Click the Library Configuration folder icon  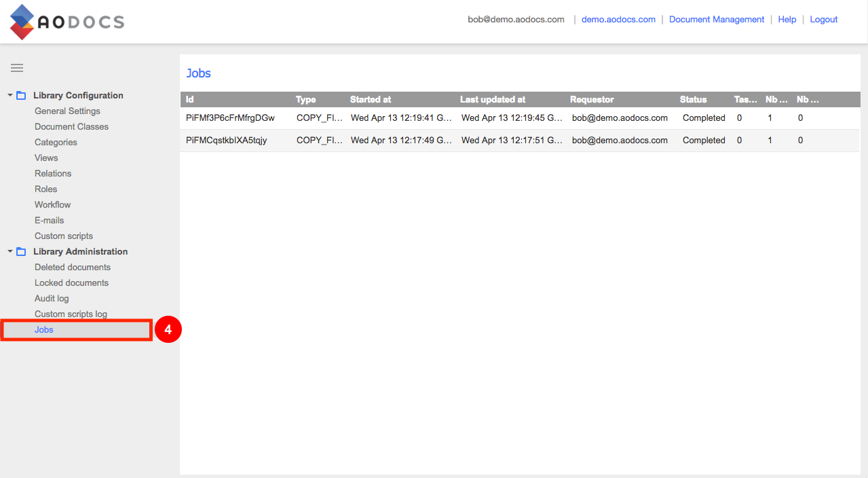point(21,96)
